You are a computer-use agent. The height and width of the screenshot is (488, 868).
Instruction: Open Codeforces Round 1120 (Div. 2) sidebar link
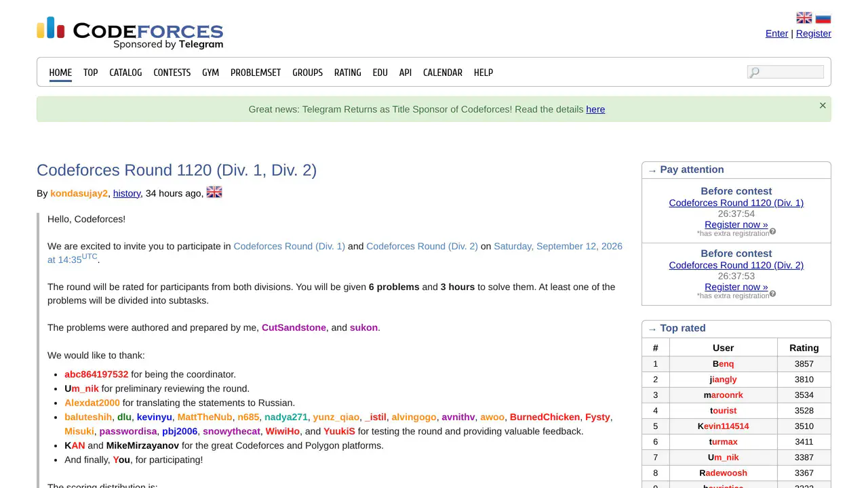[736, 265]
